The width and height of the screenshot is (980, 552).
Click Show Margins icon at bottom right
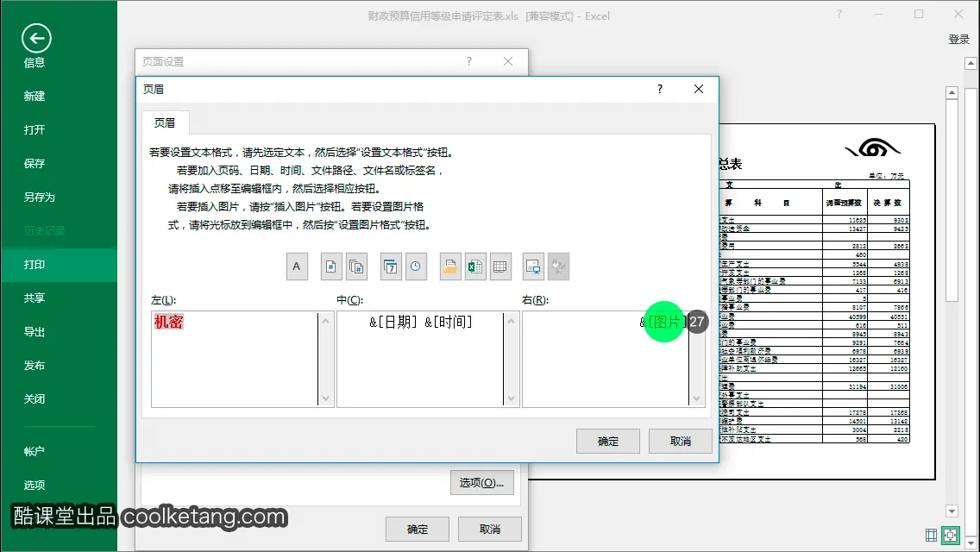(931, 535)
